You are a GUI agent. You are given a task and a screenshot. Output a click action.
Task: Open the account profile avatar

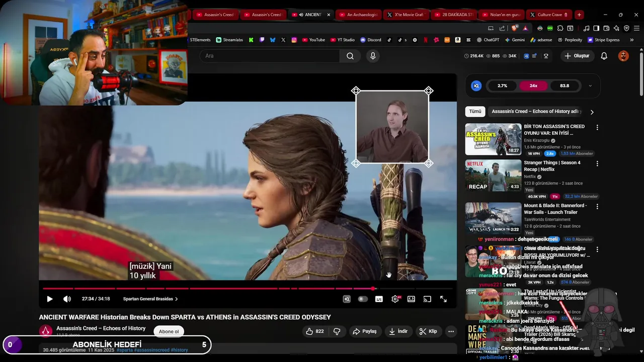tap(623, 56)
